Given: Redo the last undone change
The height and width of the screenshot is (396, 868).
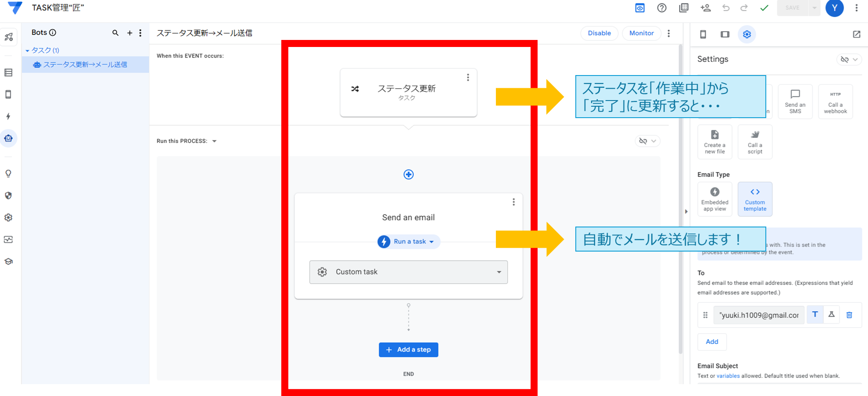Looking at the screenshot, I should coord(744,8).
